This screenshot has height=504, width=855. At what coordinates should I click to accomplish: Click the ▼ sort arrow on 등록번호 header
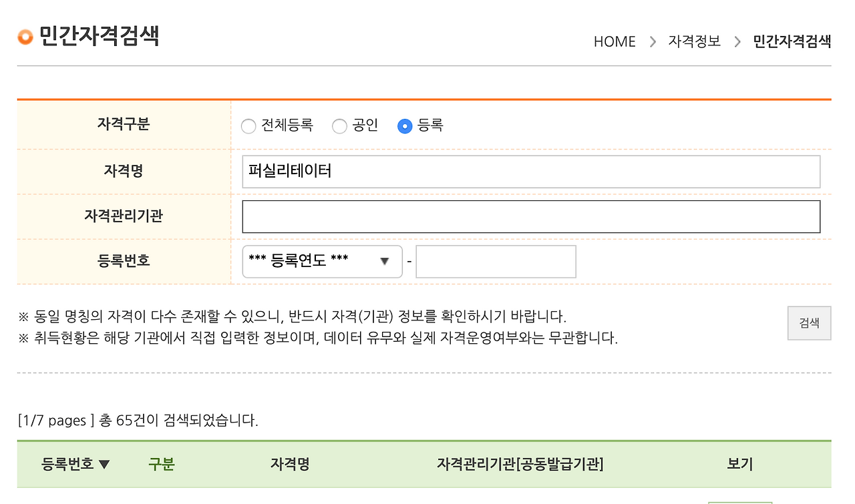104,465
